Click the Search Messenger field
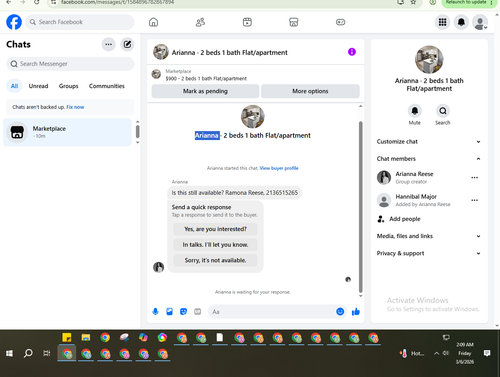The width and height of the screenshot is (500, 377). (70, 64)
